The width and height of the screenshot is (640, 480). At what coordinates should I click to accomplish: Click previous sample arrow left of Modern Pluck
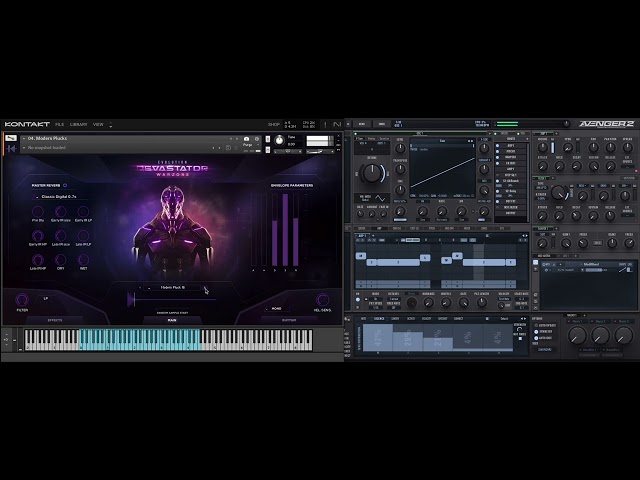click(x=140, y=287)
